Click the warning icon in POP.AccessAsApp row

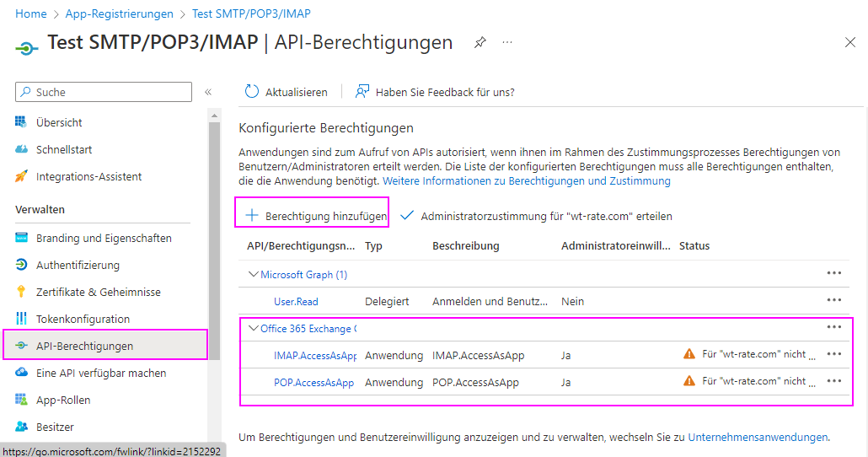tap(689, 381)
